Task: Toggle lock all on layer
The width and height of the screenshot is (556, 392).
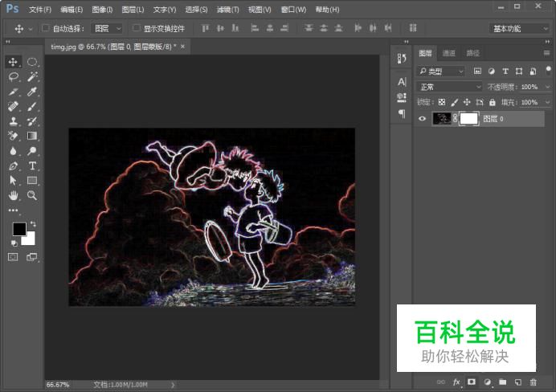Action: pos(493,103)
